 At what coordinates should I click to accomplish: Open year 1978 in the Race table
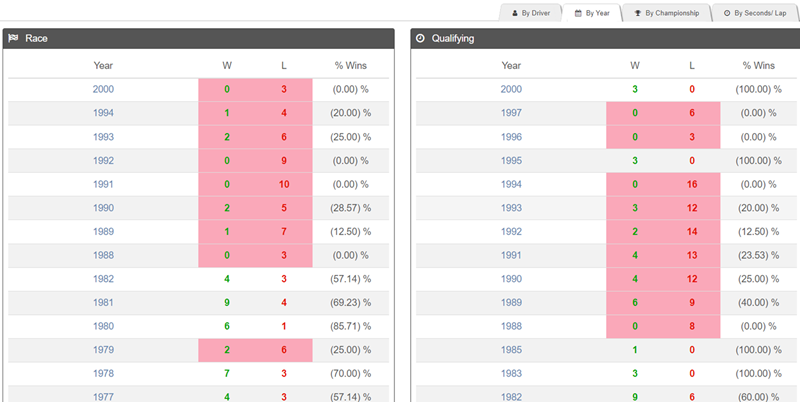(x=103, y=373)
